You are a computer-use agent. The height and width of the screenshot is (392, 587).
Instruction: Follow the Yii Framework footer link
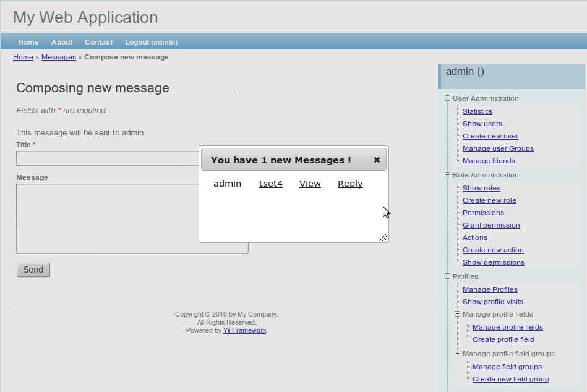pos(244,330)
